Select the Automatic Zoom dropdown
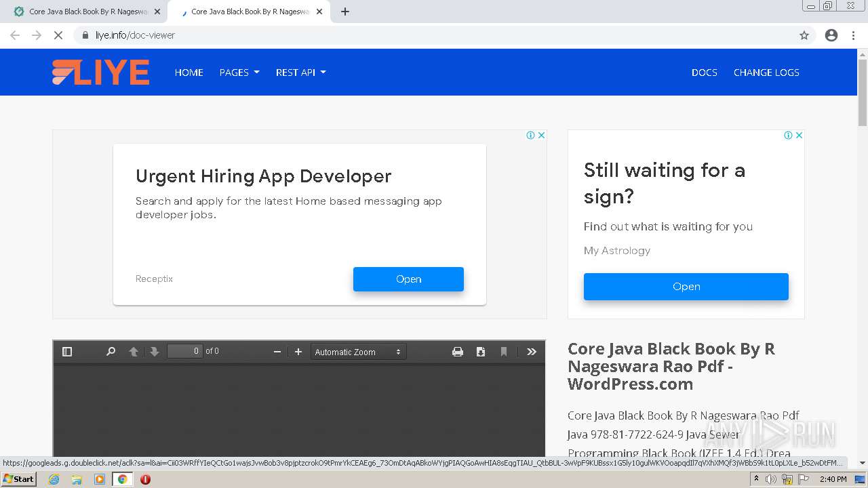 tap(359, 352)
